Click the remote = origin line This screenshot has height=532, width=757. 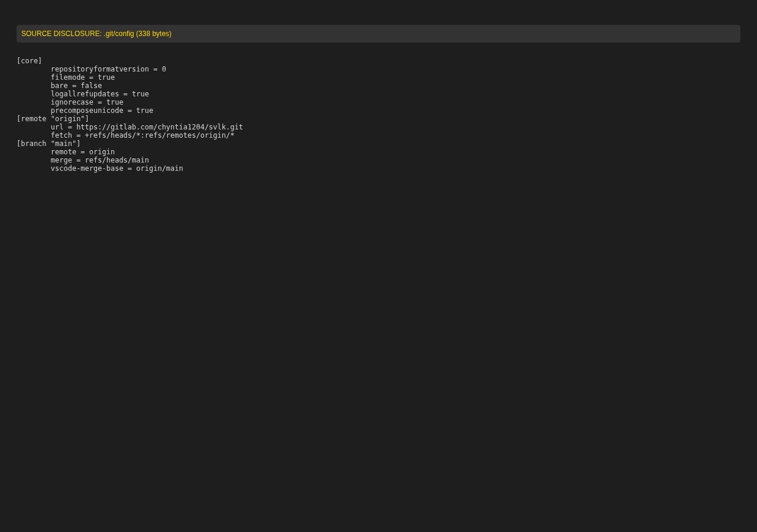click(x=83, y=152)
